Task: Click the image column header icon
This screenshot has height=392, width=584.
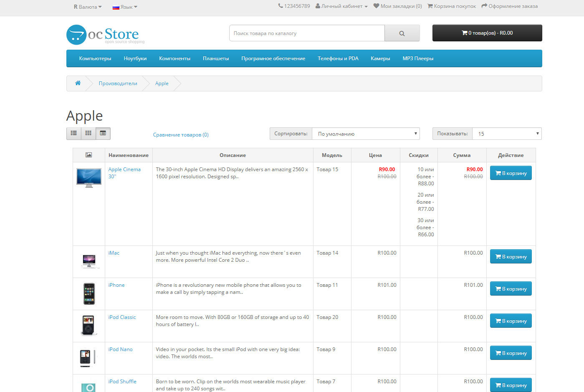Action: [88, 155]
